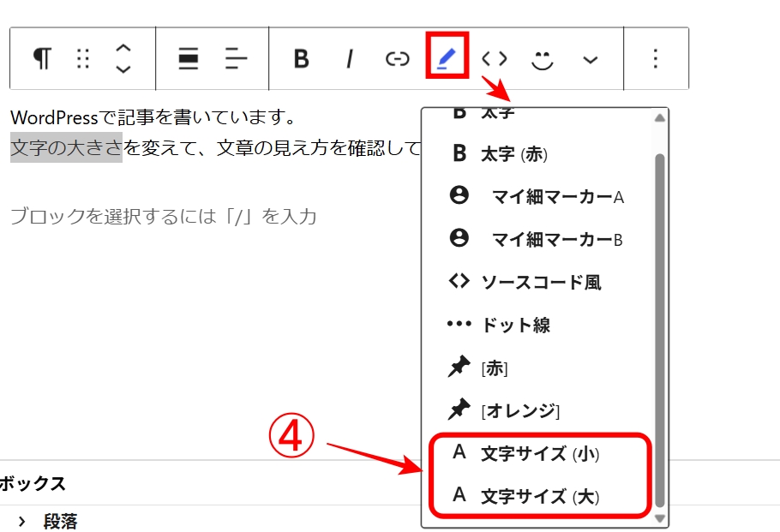Click the empty block placeholder ブロックを選択するには

(x=163, y=216)
